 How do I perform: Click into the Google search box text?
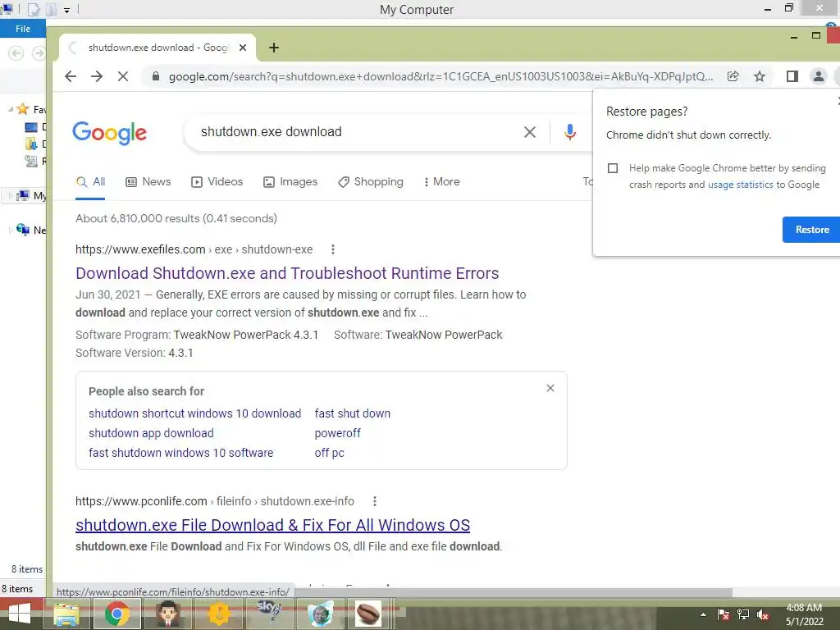[271, 132]
